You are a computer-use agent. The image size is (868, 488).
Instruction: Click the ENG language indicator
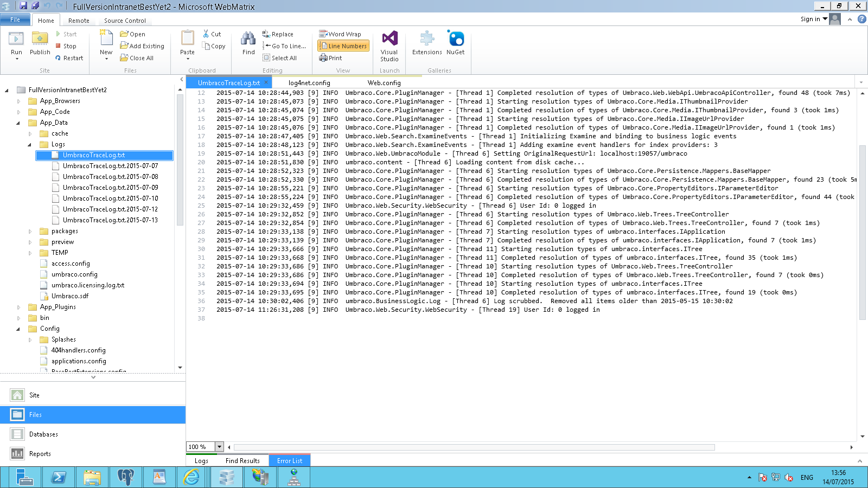tap(807, 478)
